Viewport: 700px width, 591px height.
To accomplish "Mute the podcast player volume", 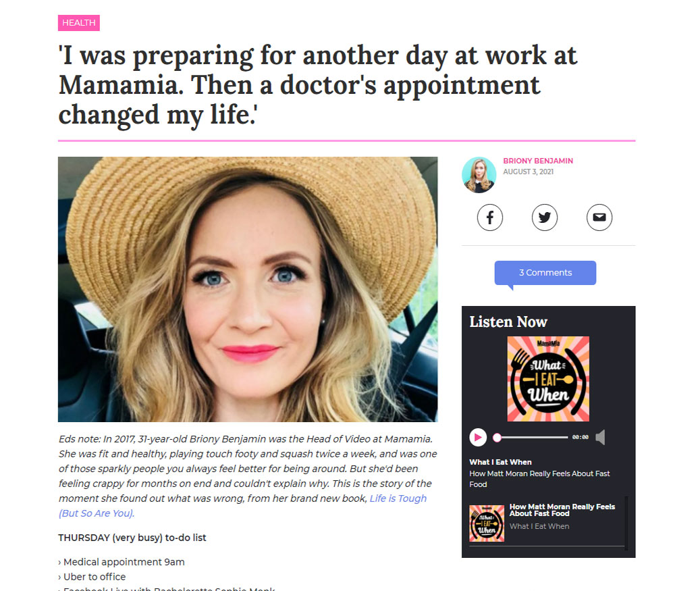I will (x=601, y=437).
